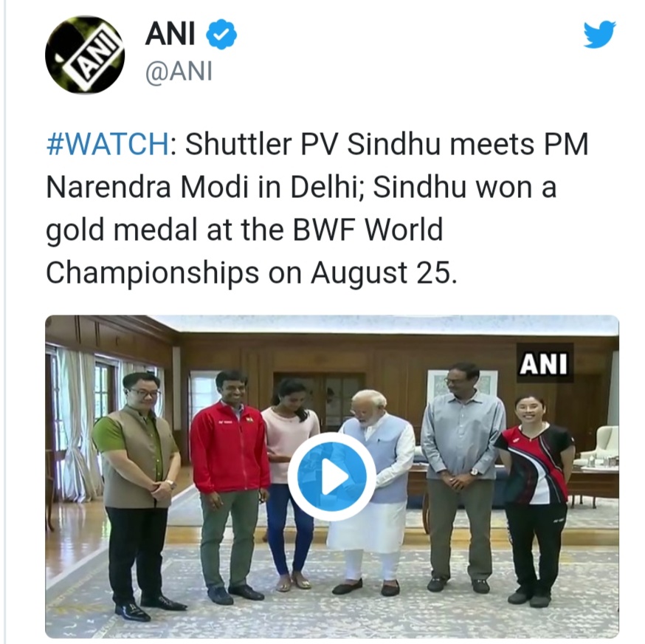Click the text 'Shuttler PV Sindhu meets PM'

pos(386,145)
